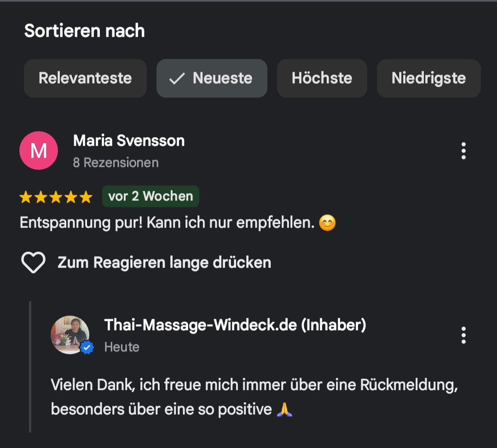Click the Thai-Massage-Windeck.de (Inhaber) name
This screenshot has height=448, width=497.
point(235,325)
